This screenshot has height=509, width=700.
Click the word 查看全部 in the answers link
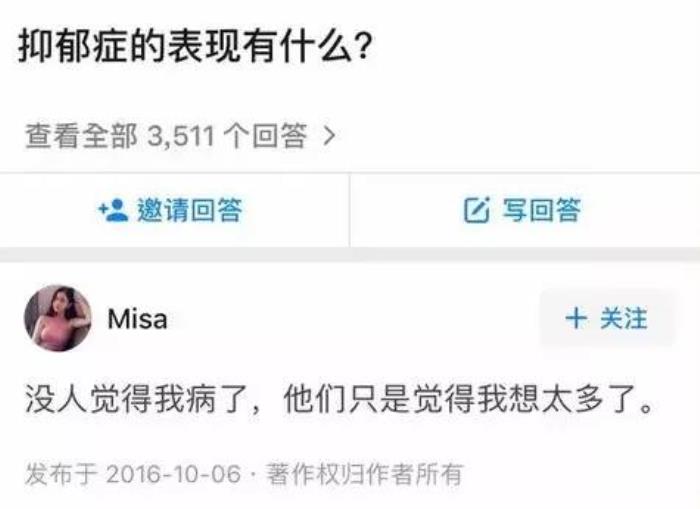[x=81, y=136]
